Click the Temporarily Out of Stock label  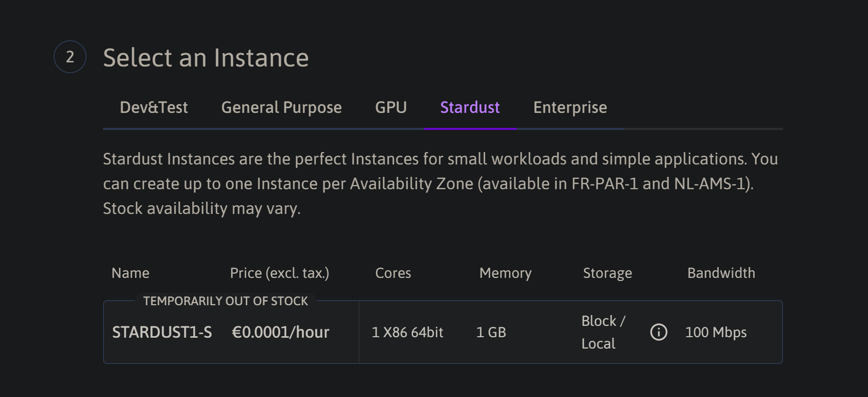[x=226, y=301]
